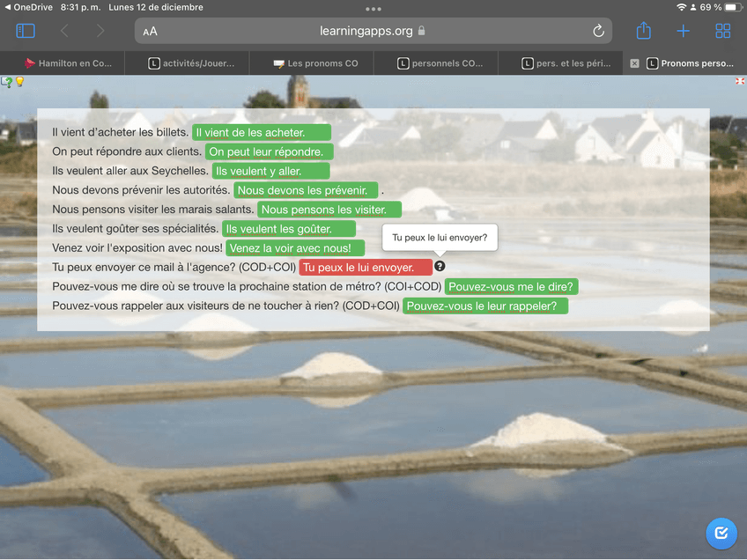Click the sentence 'Il vient d'acheter les billets.'
The height and width of the screenshot is (560, 747).
pos(121,132)
